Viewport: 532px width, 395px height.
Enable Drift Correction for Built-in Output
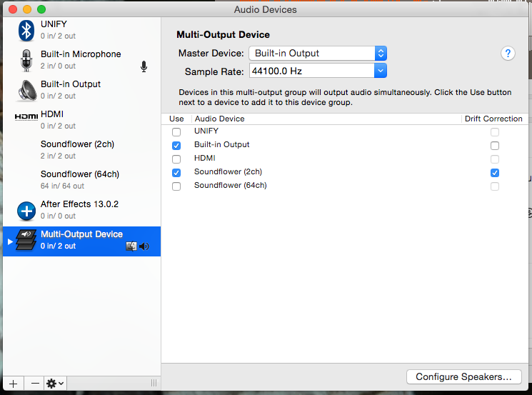pyautogui.click(x=495, y=145)
